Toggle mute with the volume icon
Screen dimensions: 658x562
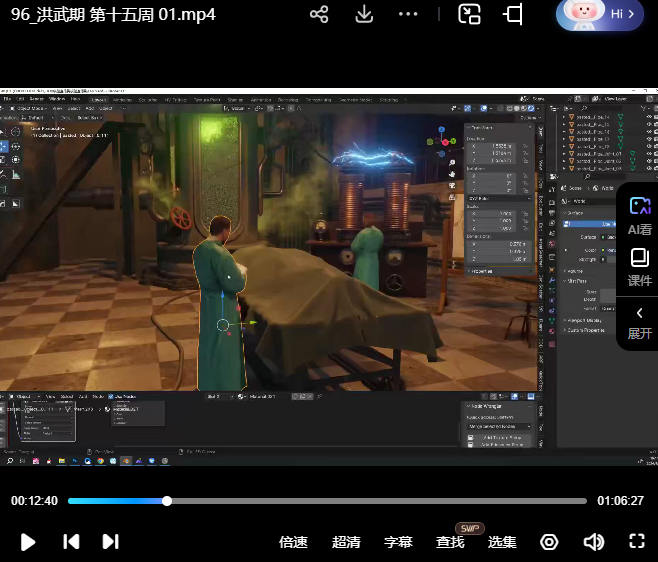point(594,541)
